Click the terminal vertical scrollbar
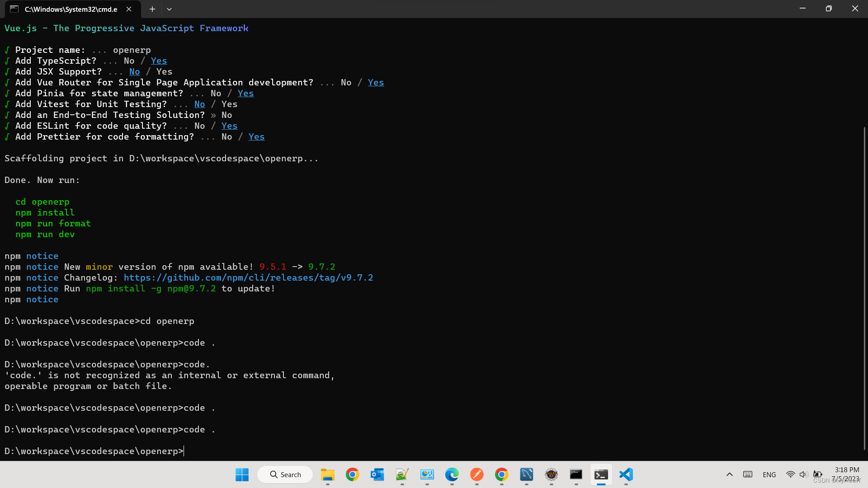 point(864,289)
